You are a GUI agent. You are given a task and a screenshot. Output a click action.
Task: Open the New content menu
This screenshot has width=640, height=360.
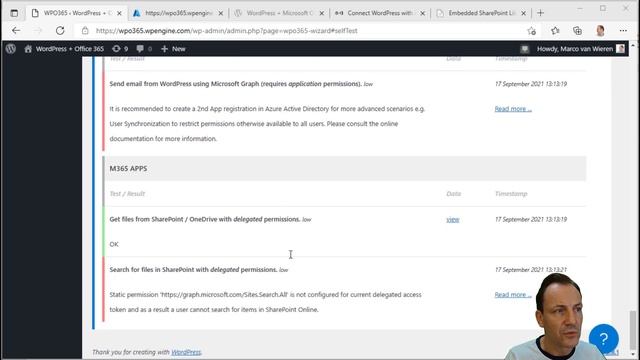tap(173, 49)
